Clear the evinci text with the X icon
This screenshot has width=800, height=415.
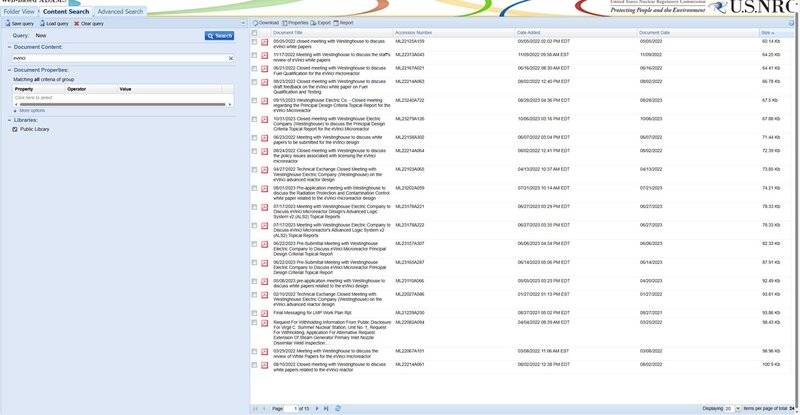point(231,58)
